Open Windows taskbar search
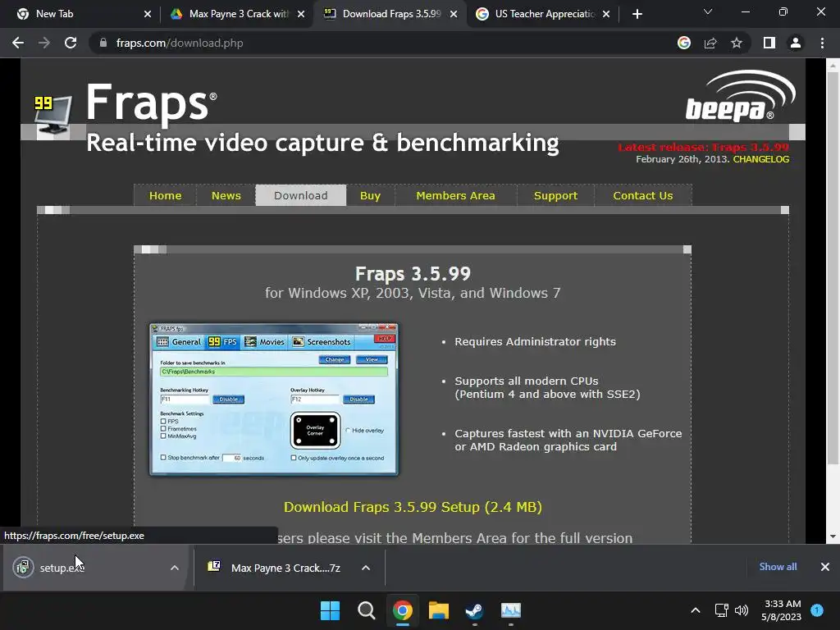840x630 pixels. 367,610
